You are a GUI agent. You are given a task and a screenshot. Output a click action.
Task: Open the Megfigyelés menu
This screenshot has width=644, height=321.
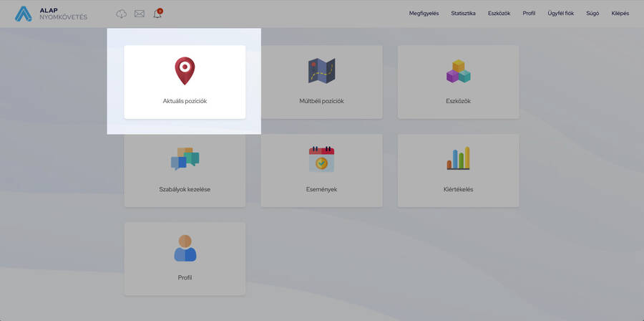point(424,14)
